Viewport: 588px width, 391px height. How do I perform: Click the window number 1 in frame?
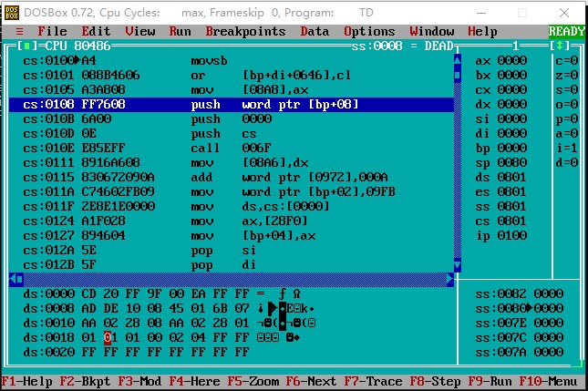pos(516,46)
